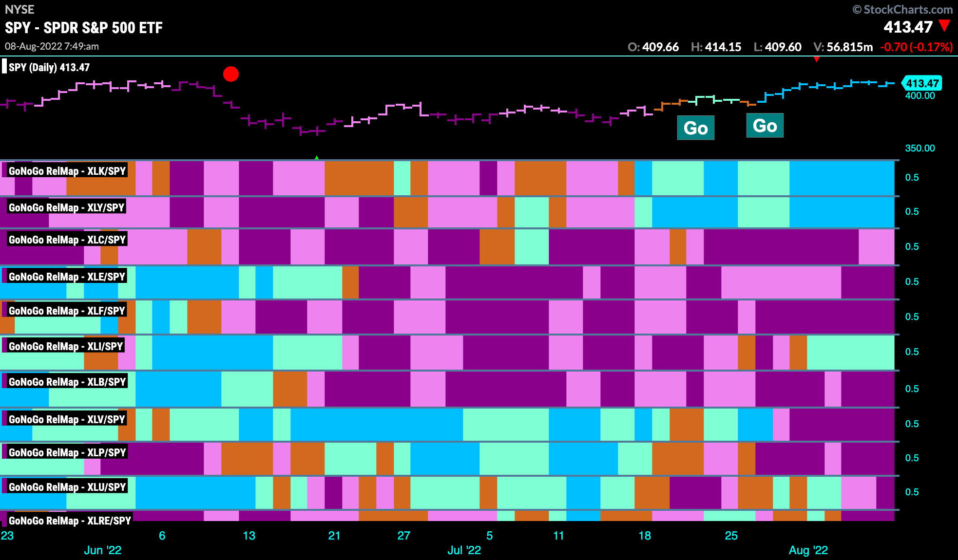Click the NYSE exchange label
The image size is (958, 560).
[x=19, y=9]
